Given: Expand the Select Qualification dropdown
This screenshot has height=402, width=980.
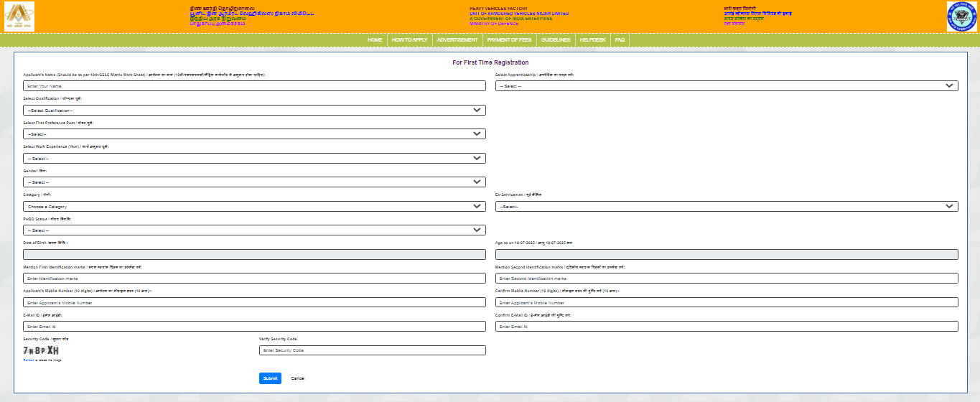Looking at the screenshot, I should click(x=254, y=111).
